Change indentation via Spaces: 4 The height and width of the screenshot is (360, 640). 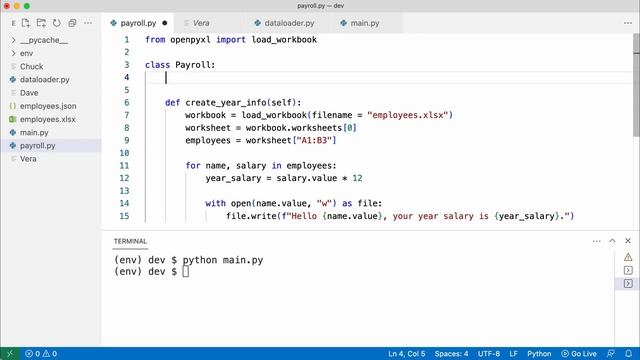click(x=451, y=353)
